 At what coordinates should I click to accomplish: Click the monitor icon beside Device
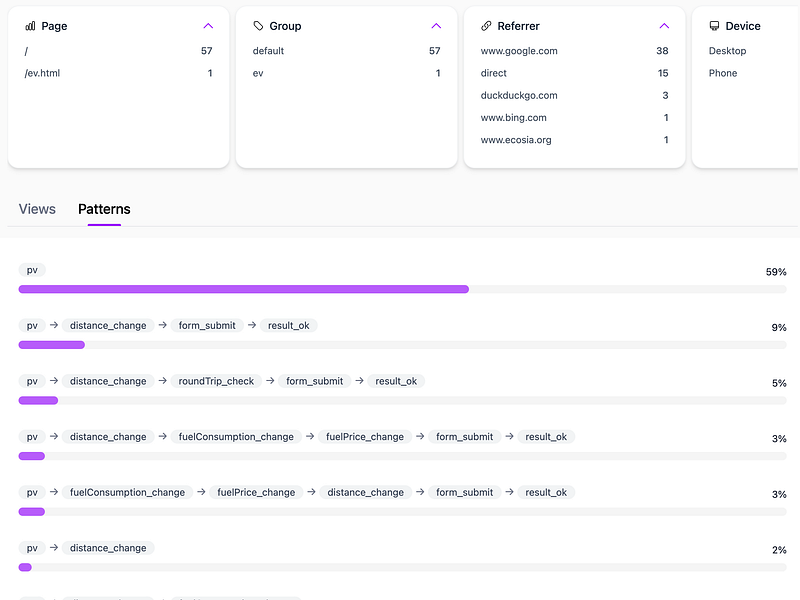point(714,26)
